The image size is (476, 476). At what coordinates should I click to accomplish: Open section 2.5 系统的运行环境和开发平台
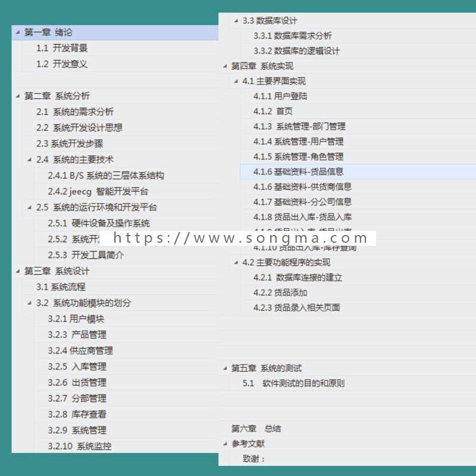tap(96, 207)
